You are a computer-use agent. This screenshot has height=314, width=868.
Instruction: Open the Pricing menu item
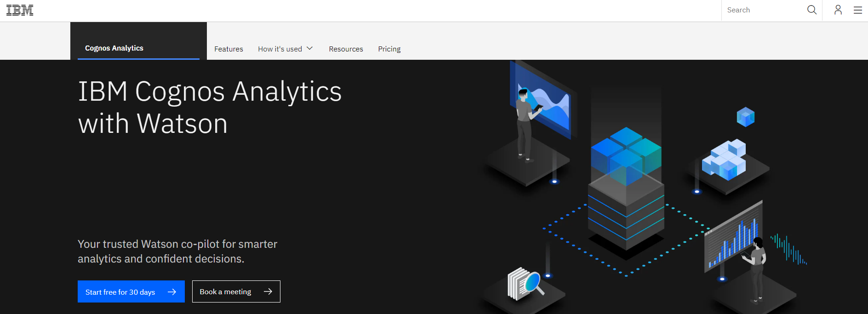(389, 49)
